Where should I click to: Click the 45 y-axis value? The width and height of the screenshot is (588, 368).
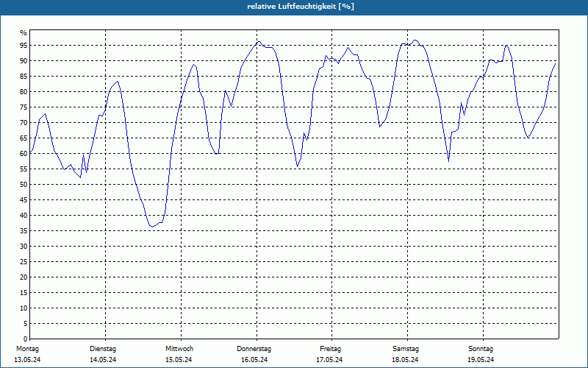click(x=24, y=199)
